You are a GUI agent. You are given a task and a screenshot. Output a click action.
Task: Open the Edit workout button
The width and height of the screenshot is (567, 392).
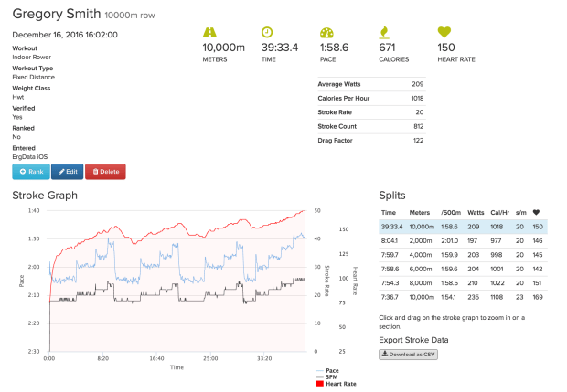point(68,171)
